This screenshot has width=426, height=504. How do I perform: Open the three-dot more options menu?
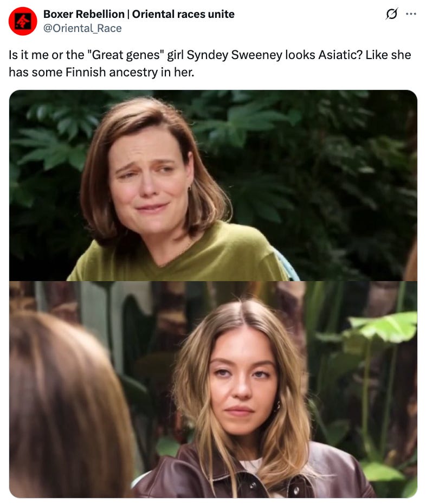click(411, 14)
